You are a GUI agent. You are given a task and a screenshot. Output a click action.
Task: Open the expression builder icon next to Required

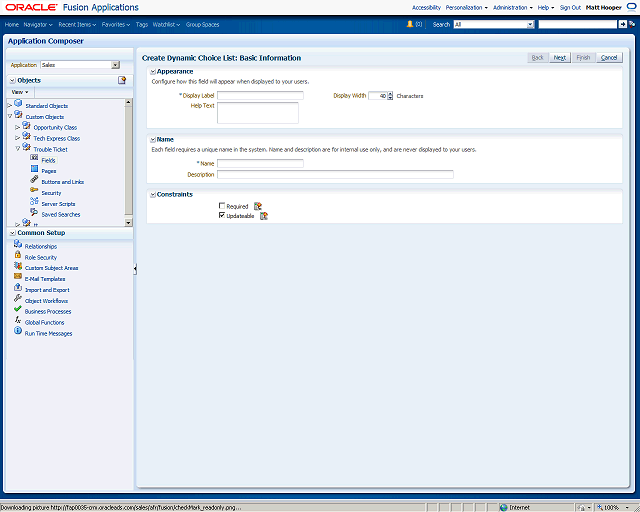pos(258,206)
